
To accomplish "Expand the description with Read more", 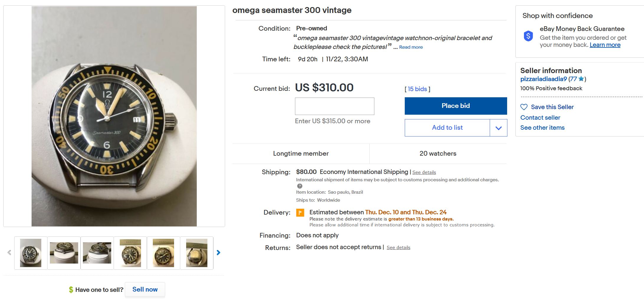I will [411, 47].
